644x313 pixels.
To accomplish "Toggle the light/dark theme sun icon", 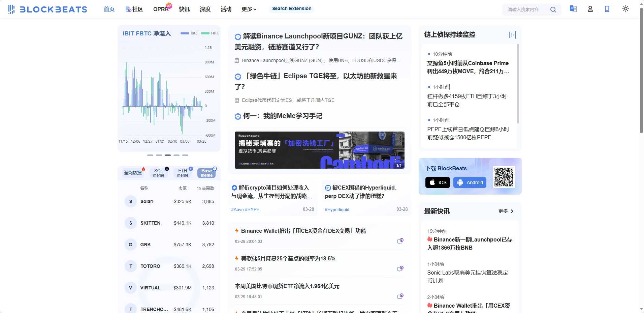I will tap(625, 9).
